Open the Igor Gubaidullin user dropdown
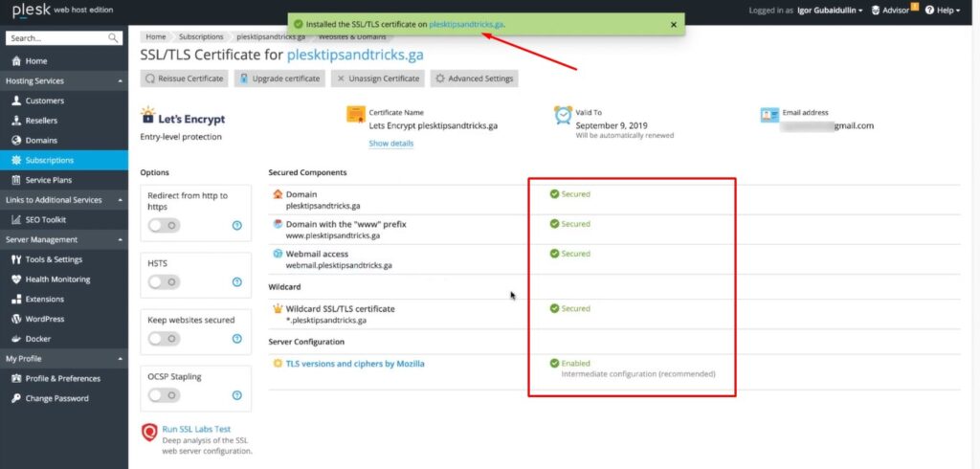The image size is (980, 469). tap(829, 10)
